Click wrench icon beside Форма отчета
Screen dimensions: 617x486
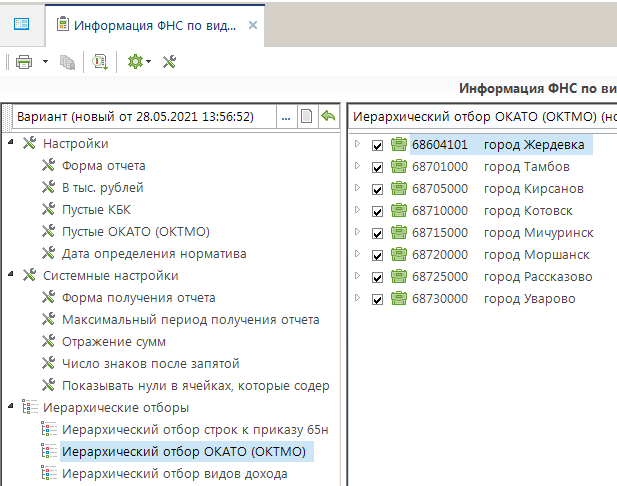(48, 165)
